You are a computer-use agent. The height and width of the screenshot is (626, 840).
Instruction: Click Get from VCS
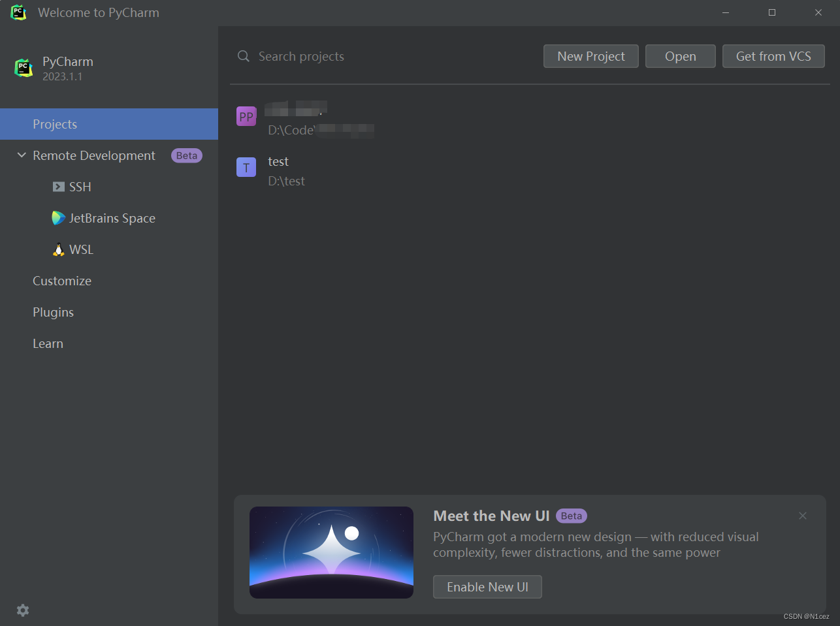[773, 56]
